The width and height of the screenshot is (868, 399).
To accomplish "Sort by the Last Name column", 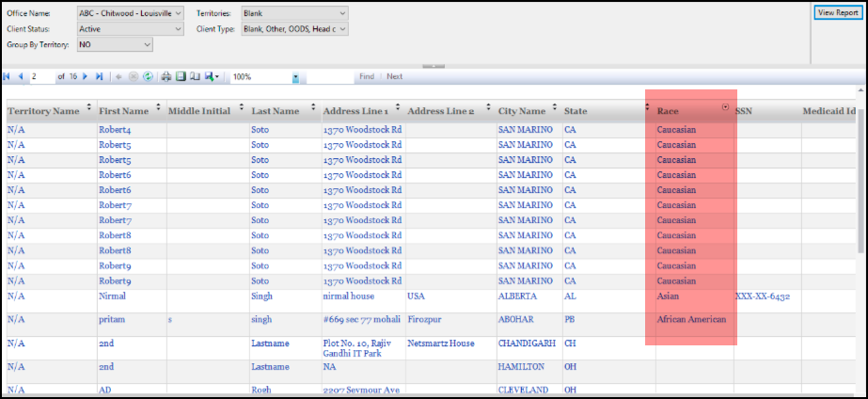I will [312, 108].
